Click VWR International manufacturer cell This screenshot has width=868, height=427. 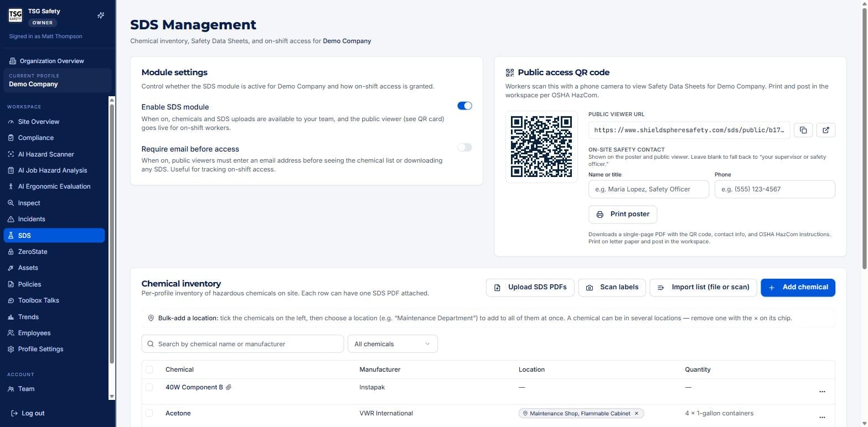(x=386, y=413)
